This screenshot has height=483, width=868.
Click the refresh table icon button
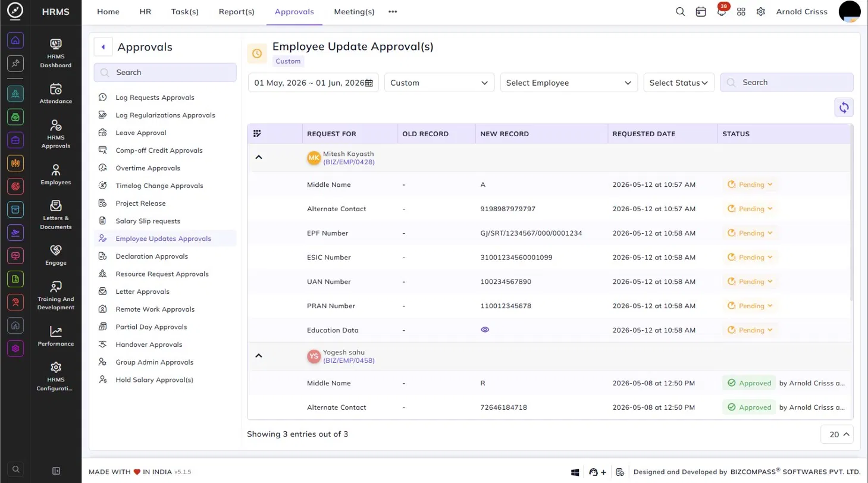click(x=844, y=107)
